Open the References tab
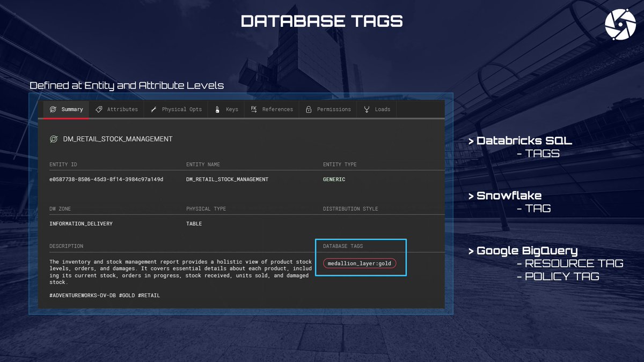 click(x=272, y=109)
